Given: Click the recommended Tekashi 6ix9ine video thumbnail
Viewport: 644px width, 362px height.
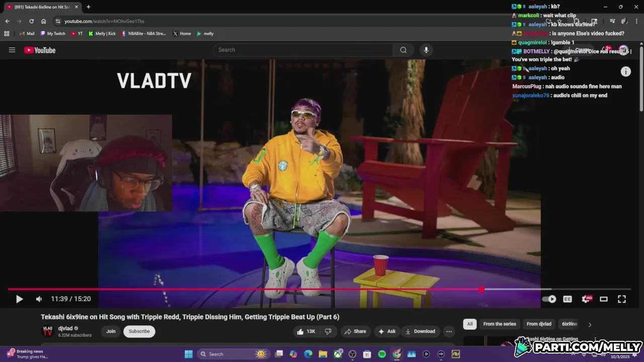Looking at the screenshot, I should point(491,342).
